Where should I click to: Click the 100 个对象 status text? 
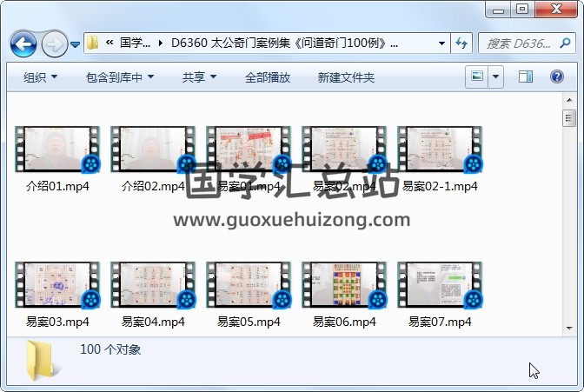pyautogui.click(x=110, y=349)
